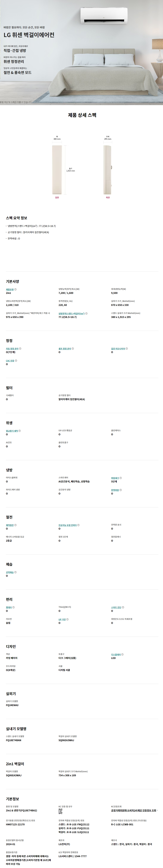Click the side view (측면) product image

pyautogui.click(x=108, y=170)
